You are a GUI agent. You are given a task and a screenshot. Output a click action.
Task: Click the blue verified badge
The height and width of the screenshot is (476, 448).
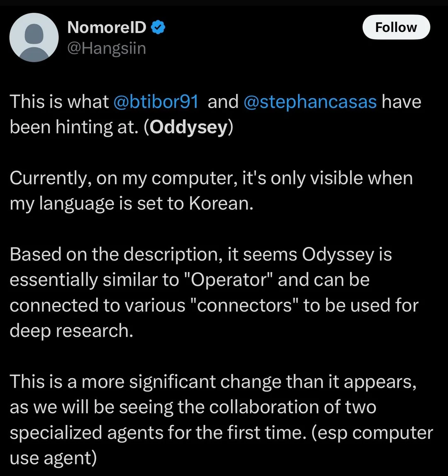158,28
